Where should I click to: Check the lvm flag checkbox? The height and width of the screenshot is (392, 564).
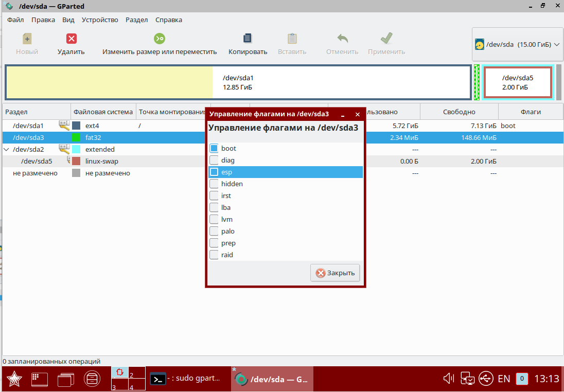pos(214,219)
